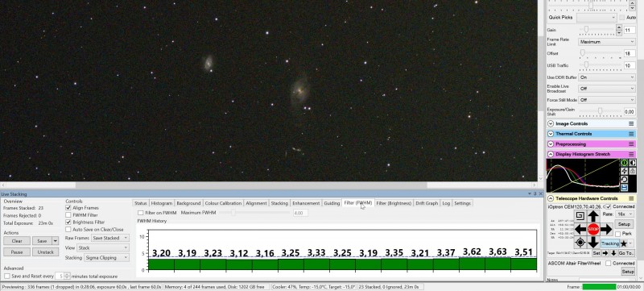Switch to the Histogram tab
The image size is (644, 291).
point(162,203)
